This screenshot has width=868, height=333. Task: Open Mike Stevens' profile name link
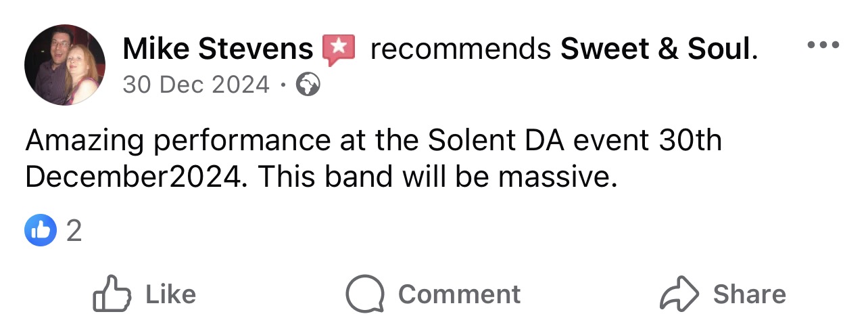(x=218, y=49)
